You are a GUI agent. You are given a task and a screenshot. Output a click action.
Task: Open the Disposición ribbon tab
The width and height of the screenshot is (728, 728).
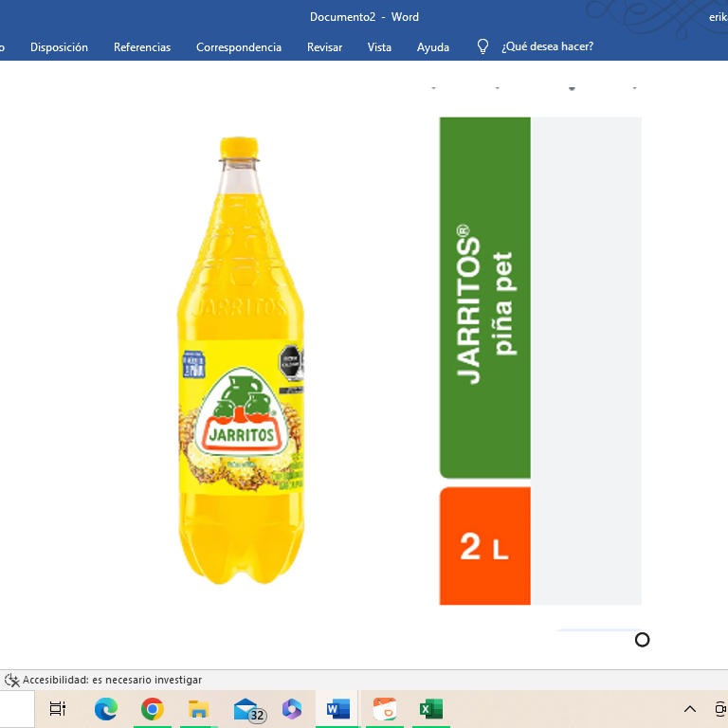point(59,46)
